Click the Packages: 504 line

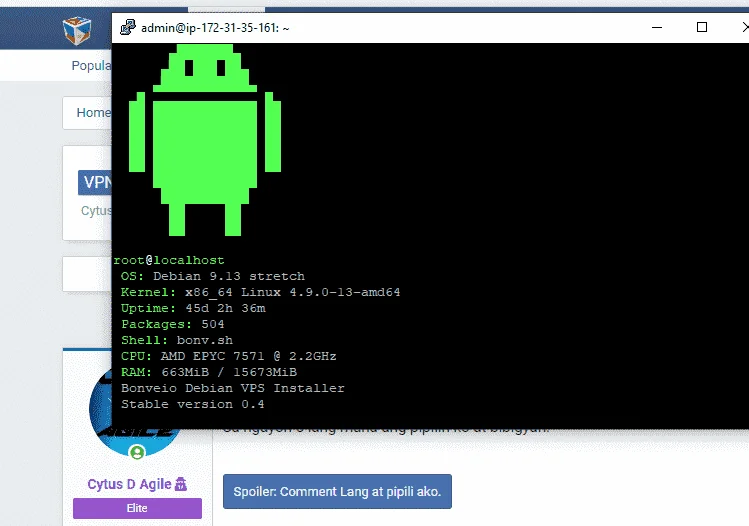(172, 324)
